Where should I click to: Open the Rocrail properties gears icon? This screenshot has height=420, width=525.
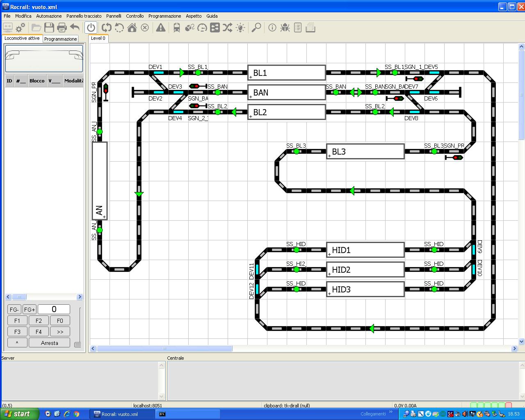click(21, 27)
